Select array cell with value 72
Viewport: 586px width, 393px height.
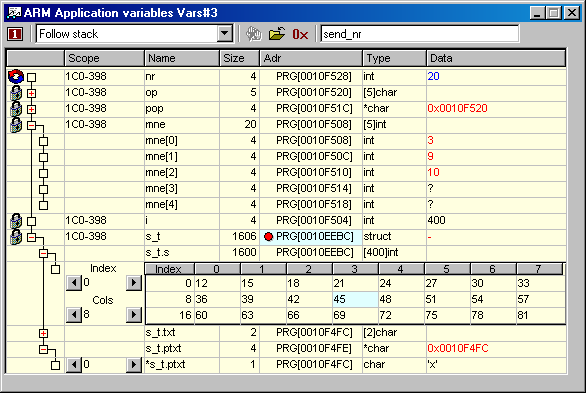tap(401, 315)
